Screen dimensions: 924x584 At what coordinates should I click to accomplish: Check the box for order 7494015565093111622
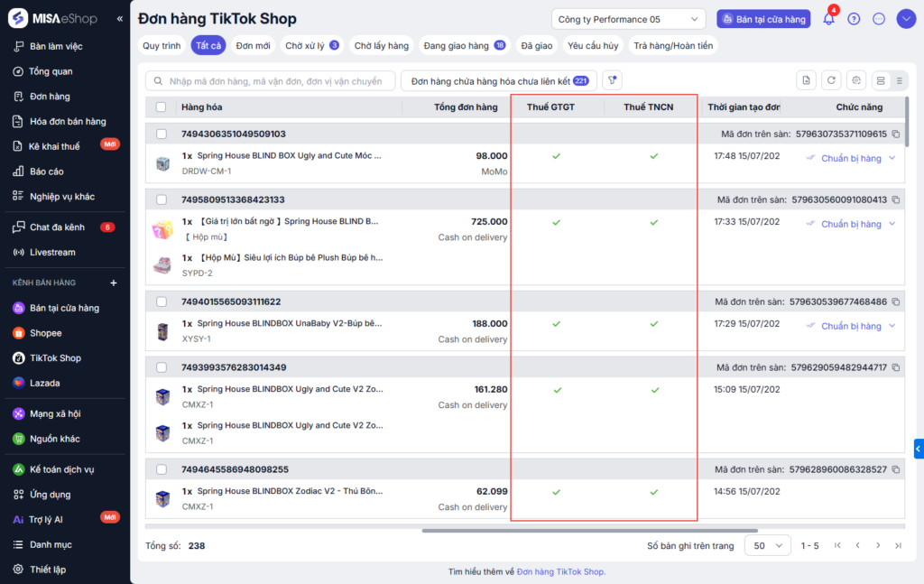161,301
